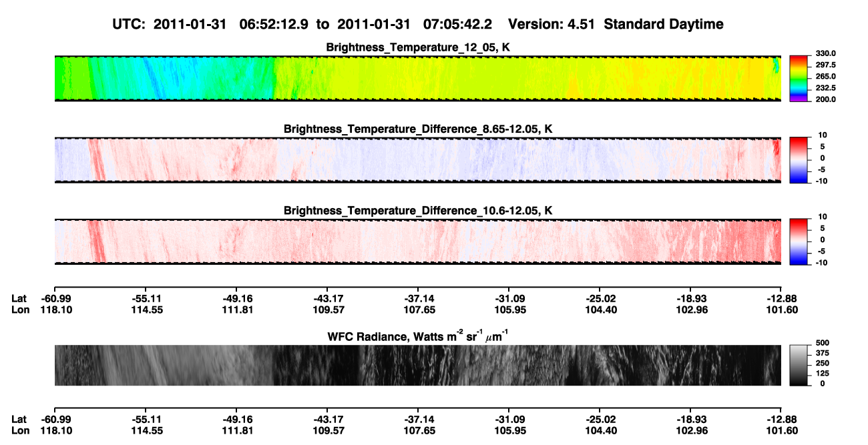Click longitude 105.95 under the WFC Radiance panel
868x445 pixels.
click(x=509, y=431)
